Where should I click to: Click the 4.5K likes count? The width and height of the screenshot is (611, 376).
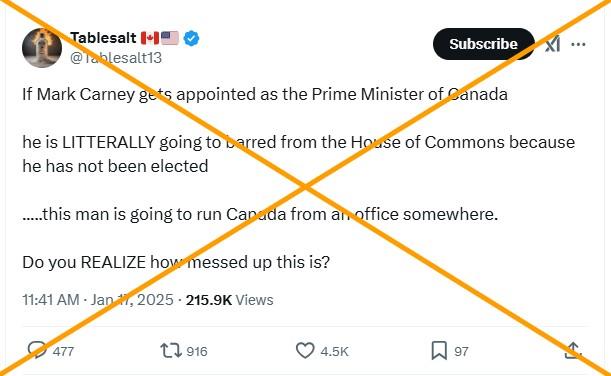334,351
